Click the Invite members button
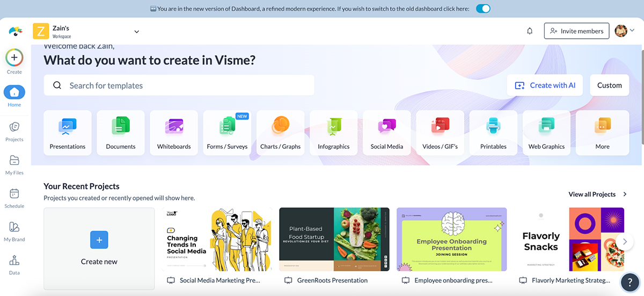This screenshot has height=296, width=644. coord(577,31)
